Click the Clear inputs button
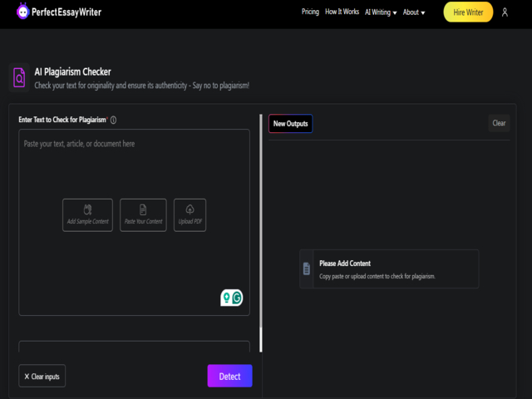The height and width of the screenshot is (399, 532). (x=42, y=377)
